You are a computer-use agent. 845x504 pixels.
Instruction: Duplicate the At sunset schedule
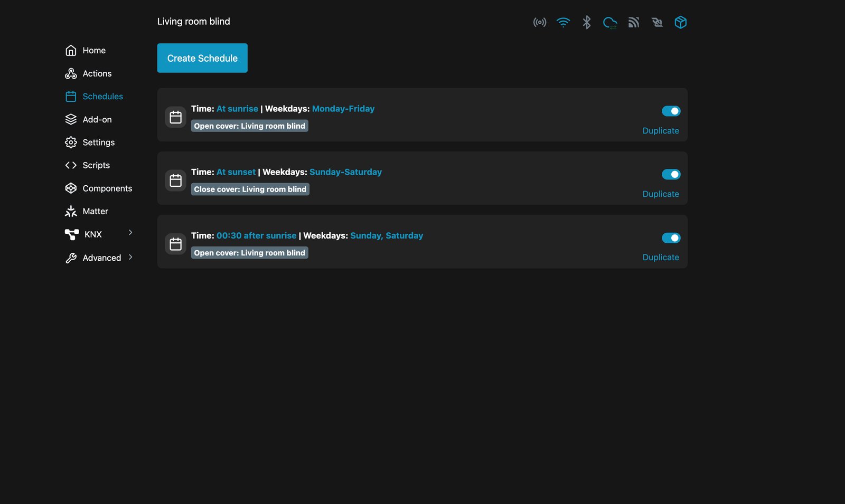point(661,194)
